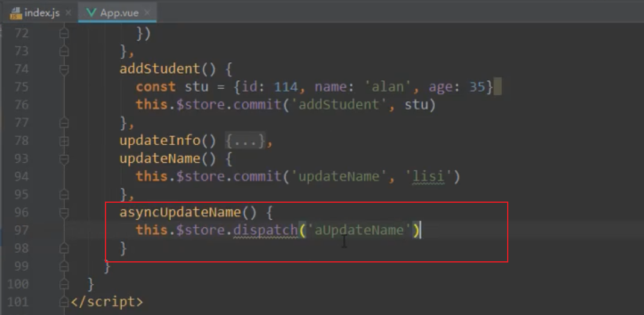Click the closing </script> tag
Screen dimensions: 644x315
tap(107, 302)
